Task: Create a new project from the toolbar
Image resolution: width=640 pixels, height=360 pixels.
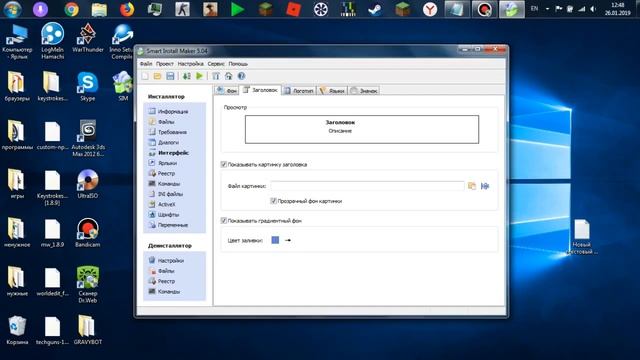Action: click(x=145, y=76)
